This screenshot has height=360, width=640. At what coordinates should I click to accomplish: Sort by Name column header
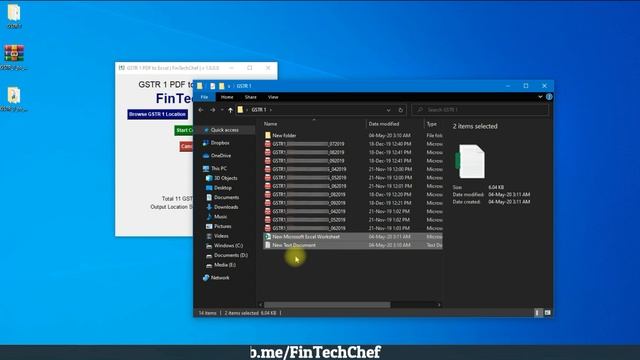click(x=271, y=124)
